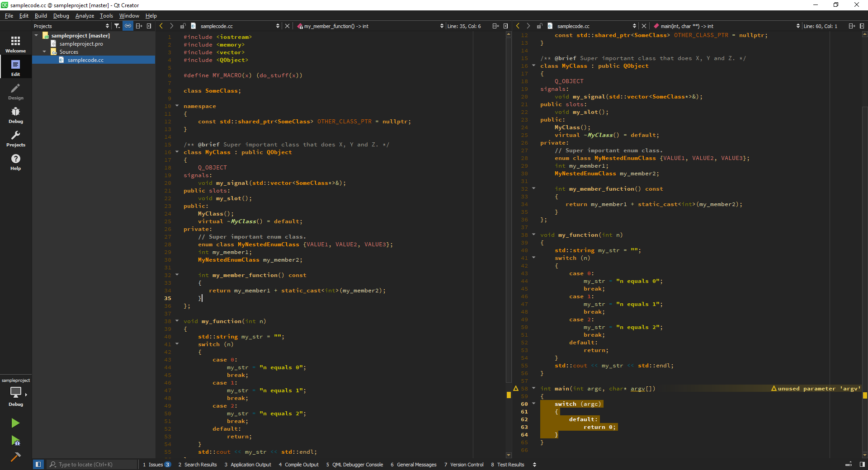Screen dimensions: 868x470
Task: Click the green Run button
Action: pos(15,423)
